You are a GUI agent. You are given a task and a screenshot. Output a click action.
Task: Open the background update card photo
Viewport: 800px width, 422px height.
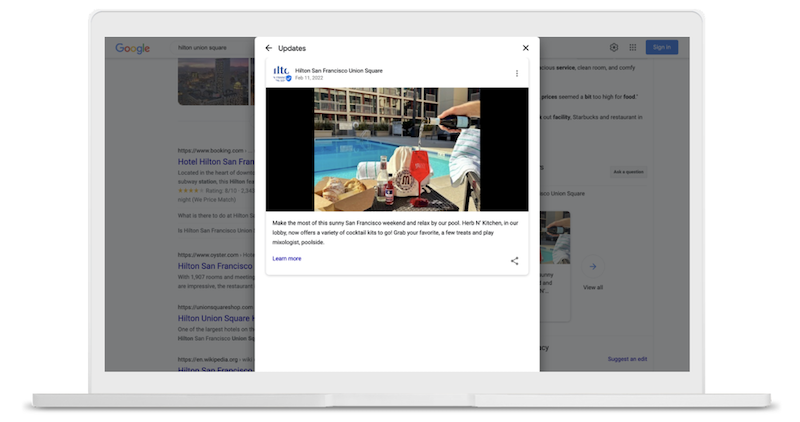point(555,238)
